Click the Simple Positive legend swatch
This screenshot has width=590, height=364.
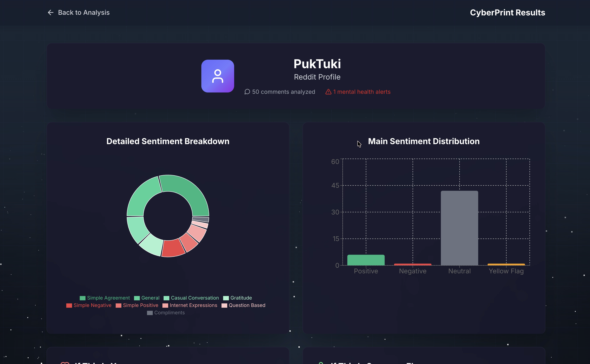coord(118,305)
